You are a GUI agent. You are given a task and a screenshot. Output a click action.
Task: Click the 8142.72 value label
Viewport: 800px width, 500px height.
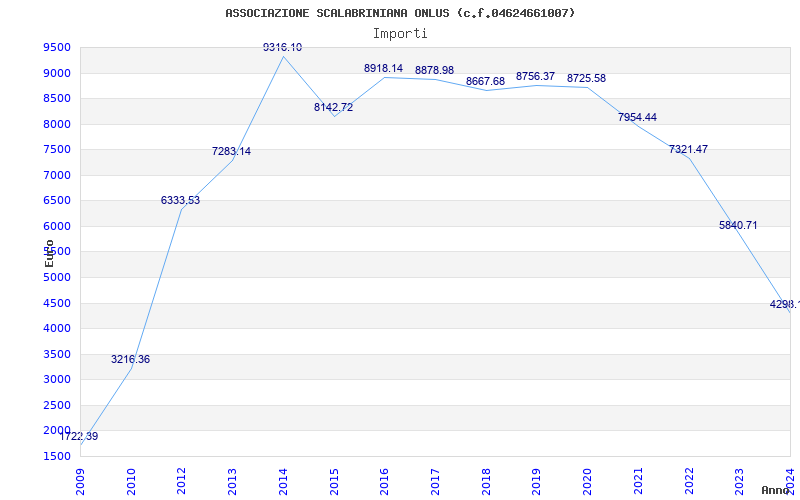tap(333, 108)
